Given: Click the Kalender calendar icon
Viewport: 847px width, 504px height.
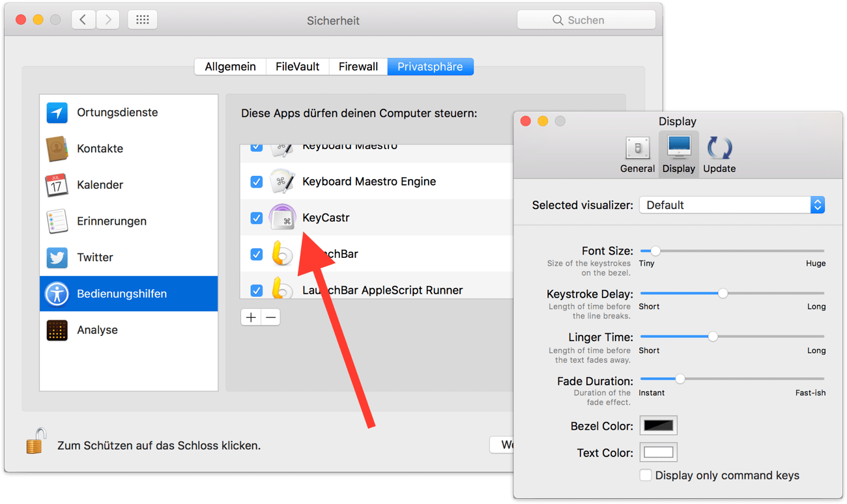Looking at the screenshot, I should point(57,185).
